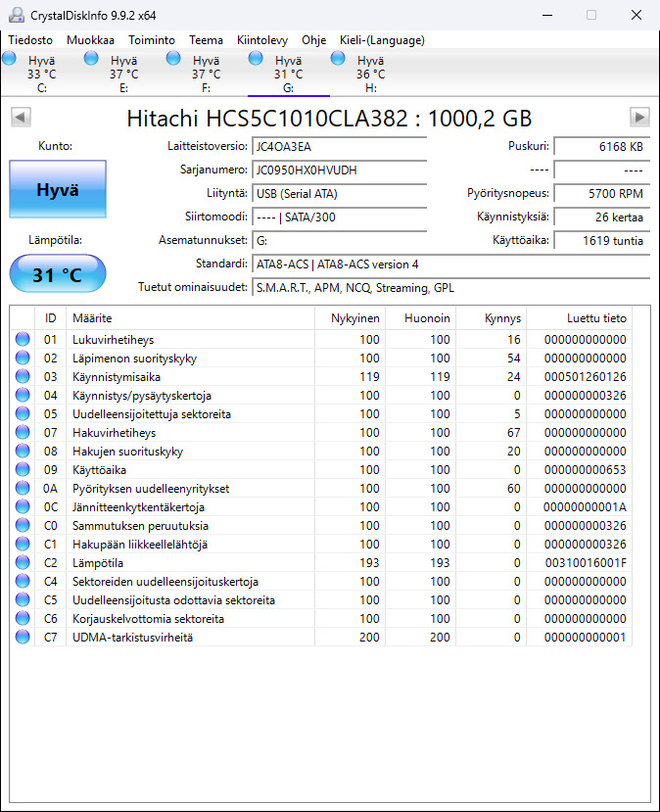Select drive E: disk tab
This screenshot has height=812, width=660.
124,74
